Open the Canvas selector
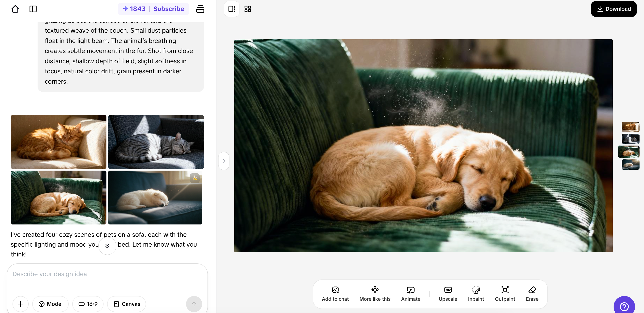The image size is (644, 313). tap(127, 304)
